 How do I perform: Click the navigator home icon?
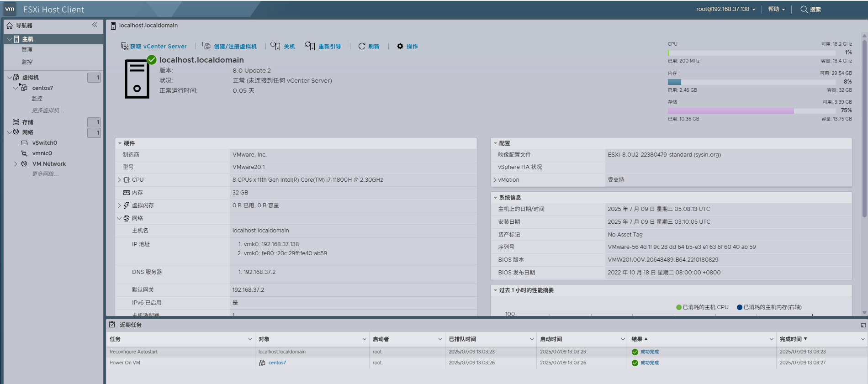(x=10, y=26)
